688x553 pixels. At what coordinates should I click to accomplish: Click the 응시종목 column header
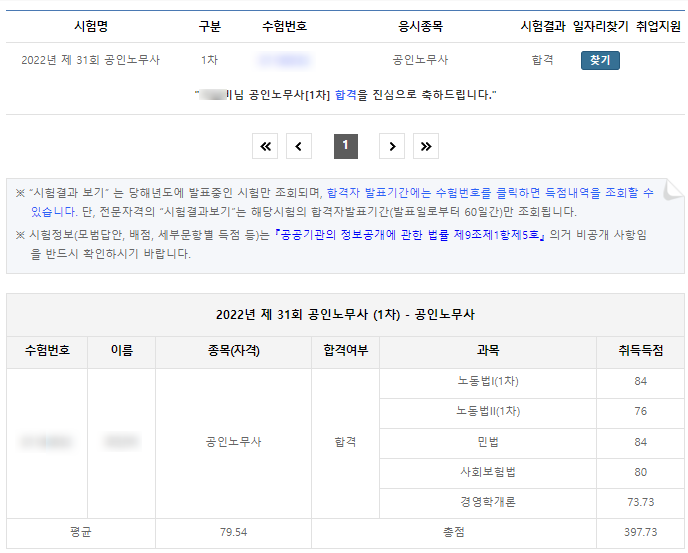[x=420, y=26]
